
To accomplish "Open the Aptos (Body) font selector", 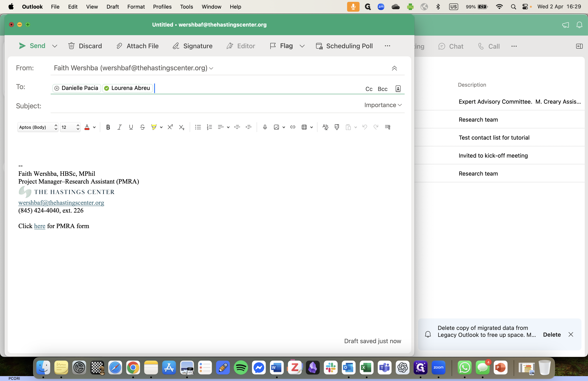I will 38,127.
